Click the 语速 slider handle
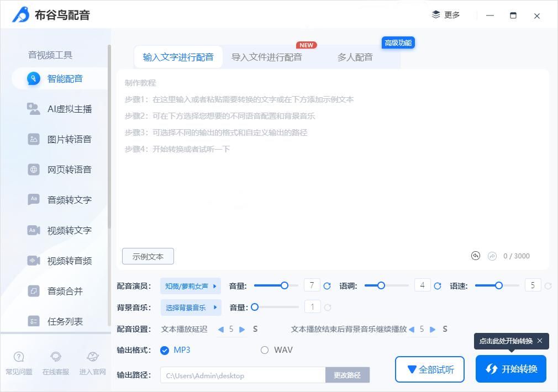The image size is (558, 392). (499, 285)
